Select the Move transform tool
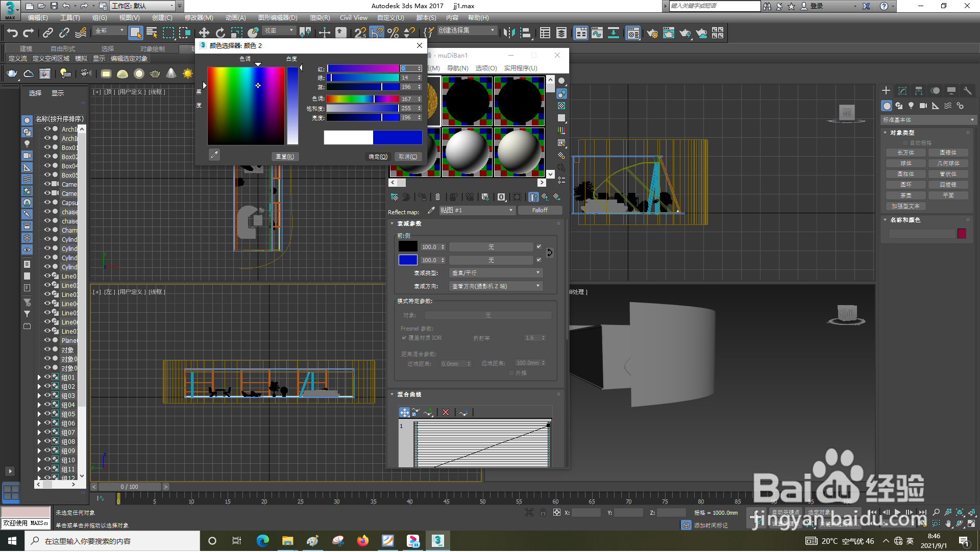This screenshot has height=552, width=980. (204, 33)
